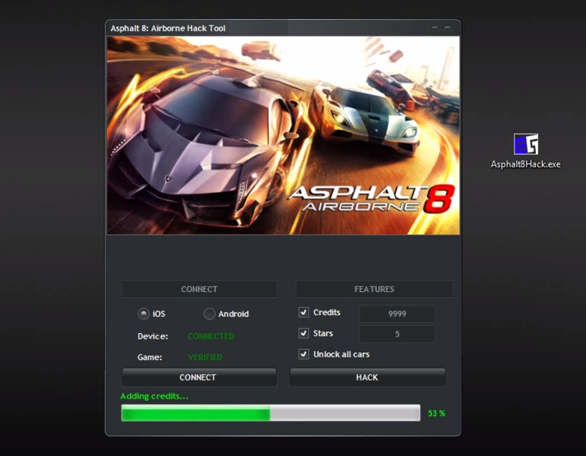Click the VERIFIED game status text
Image resolution: width=586 pixels, height=456 pixels.
coord(205,357)
